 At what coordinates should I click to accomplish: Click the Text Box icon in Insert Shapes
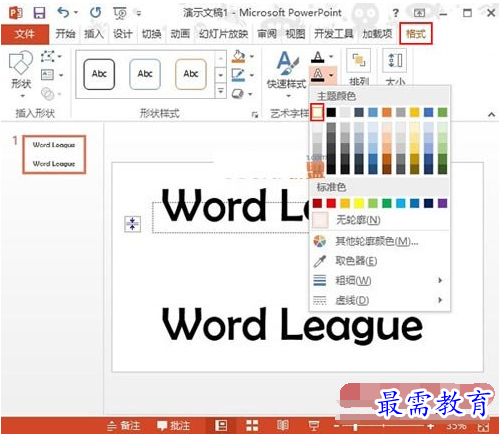point(48,75)
